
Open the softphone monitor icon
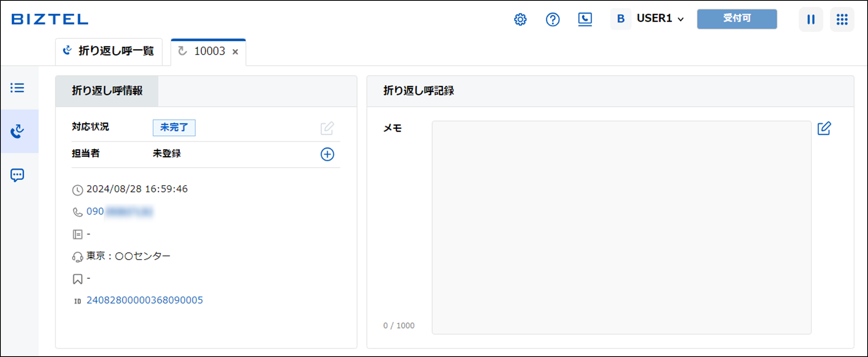pyautogui.click(x=585, y=19)
